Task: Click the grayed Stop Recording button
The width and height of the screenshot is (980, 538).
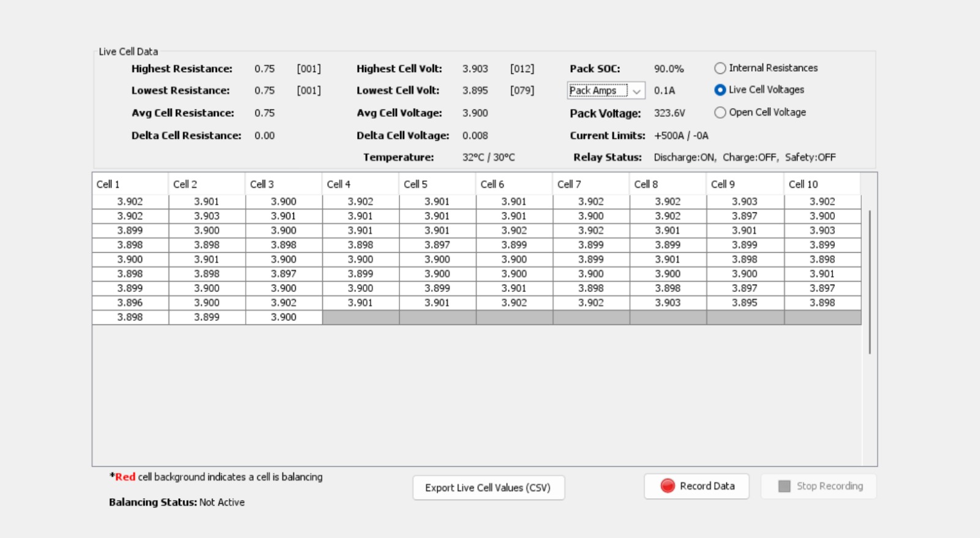Action: point(819,486)
